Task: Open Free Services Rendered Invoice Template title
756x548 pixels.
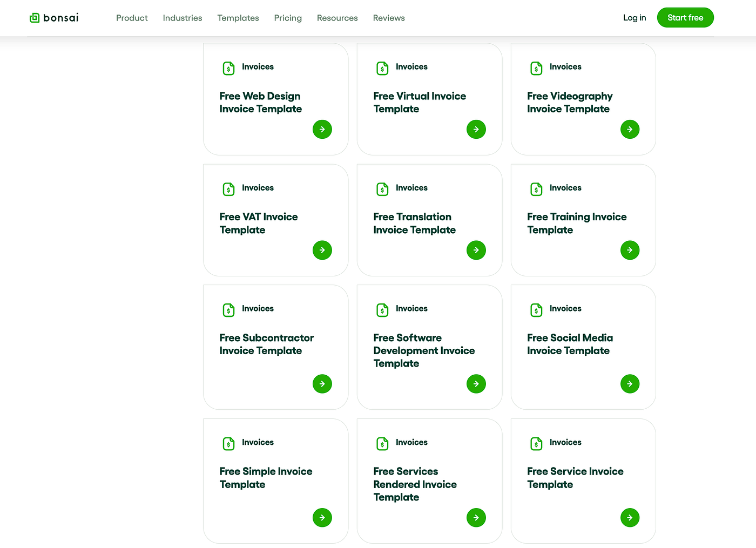Action: (415, 484)
